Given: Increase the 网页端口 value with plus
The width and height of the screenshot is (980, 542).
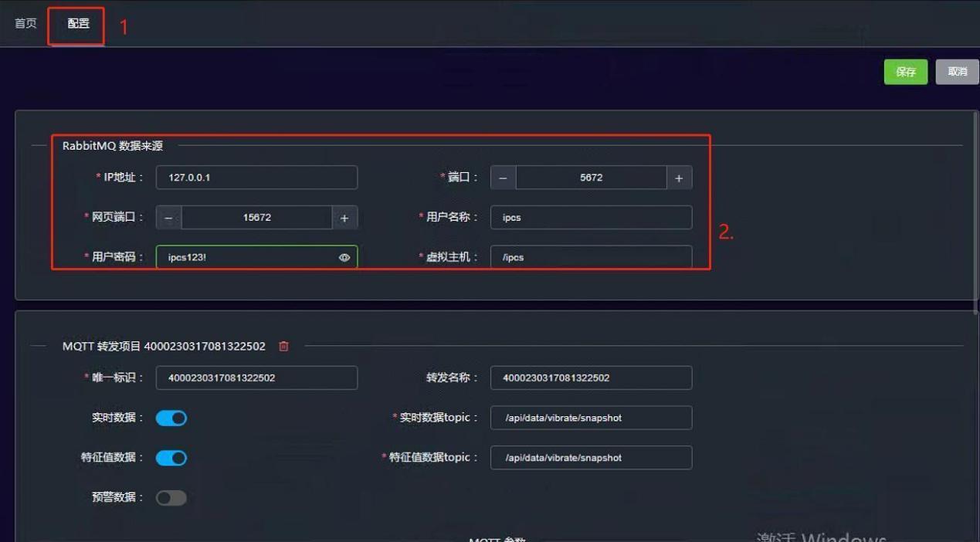Looking at the screenshot, I should (x=344, y=218).
